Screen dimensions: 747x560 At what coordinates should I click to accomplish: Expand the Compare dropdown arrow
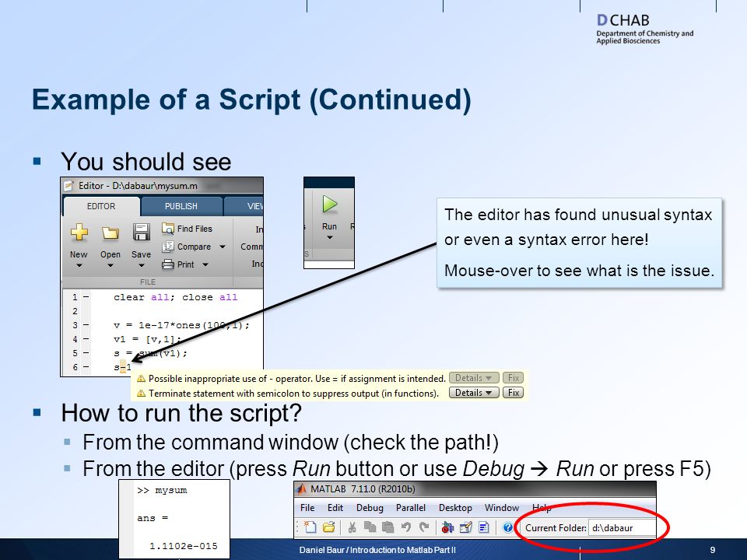pos(223,247)
